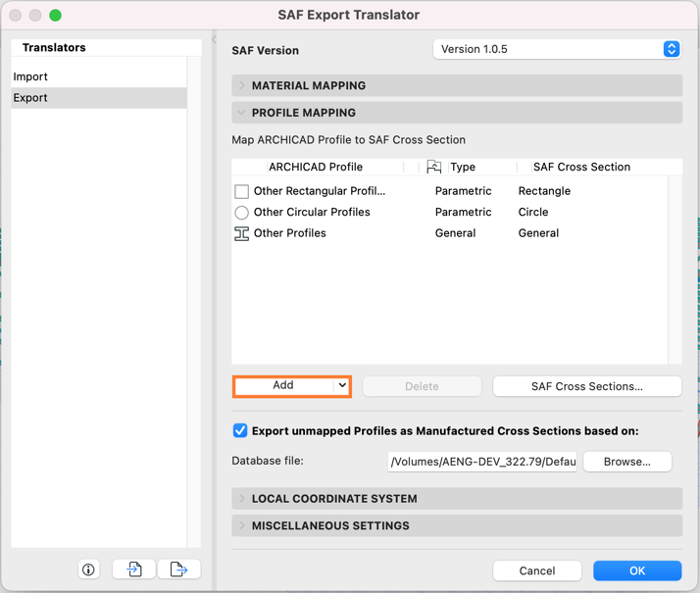
Task: Click the Type column header icon
Action: tap(434, 167)
